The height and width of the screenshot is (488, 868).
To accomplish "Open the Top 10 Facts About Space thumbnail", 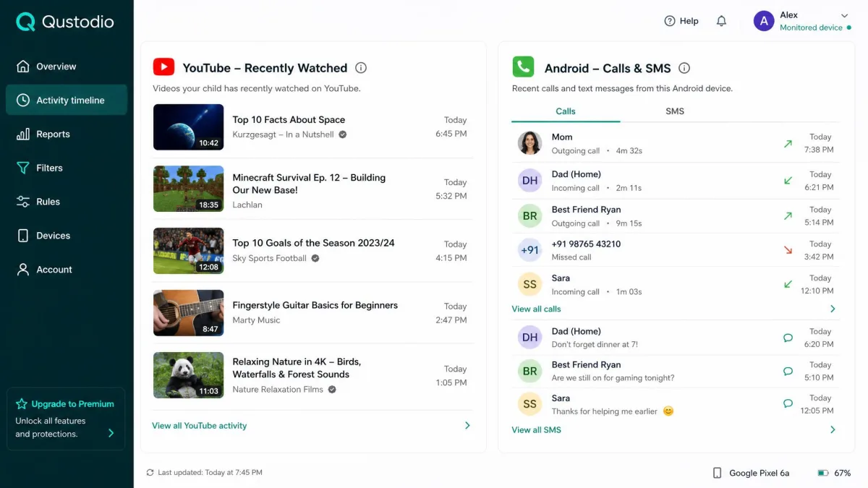I will [189, 127].
